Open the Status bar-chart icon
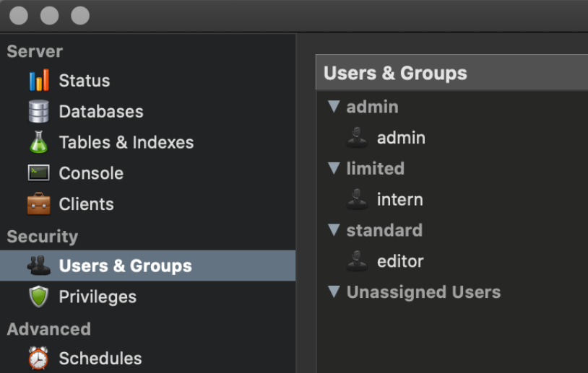The width and height of the screenshot is (588, 373). pos(39,80)
